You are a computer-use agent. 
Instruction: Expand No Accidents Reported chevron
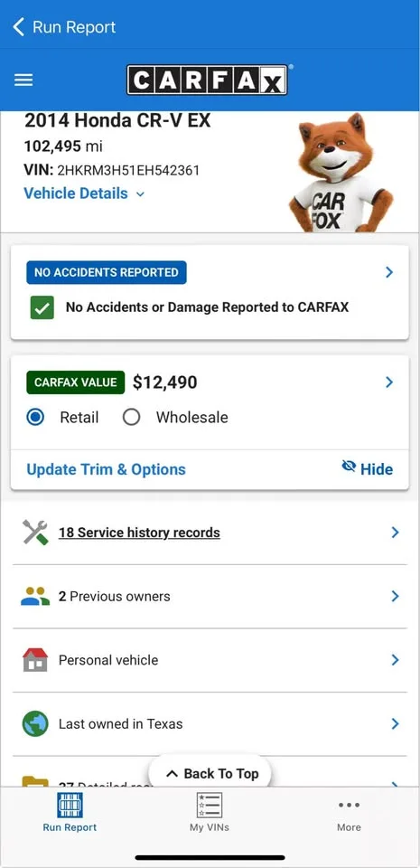[389, 272]
